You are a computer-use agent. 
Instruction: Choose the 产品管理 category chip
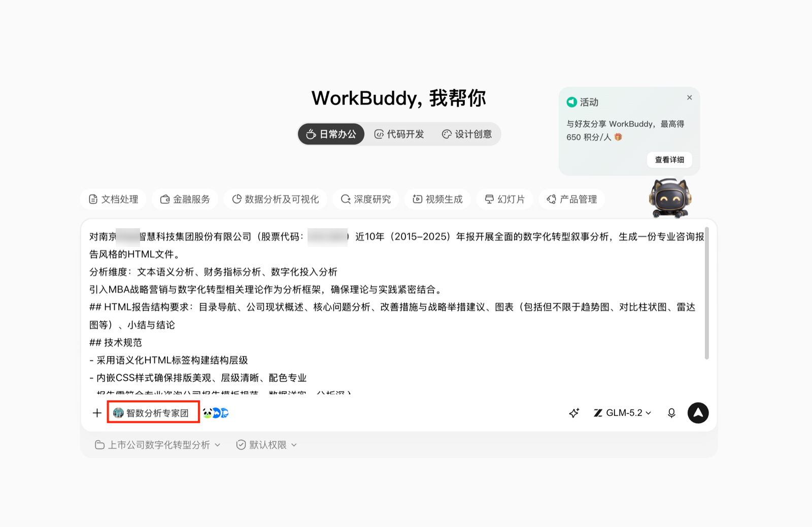(571, 199)
